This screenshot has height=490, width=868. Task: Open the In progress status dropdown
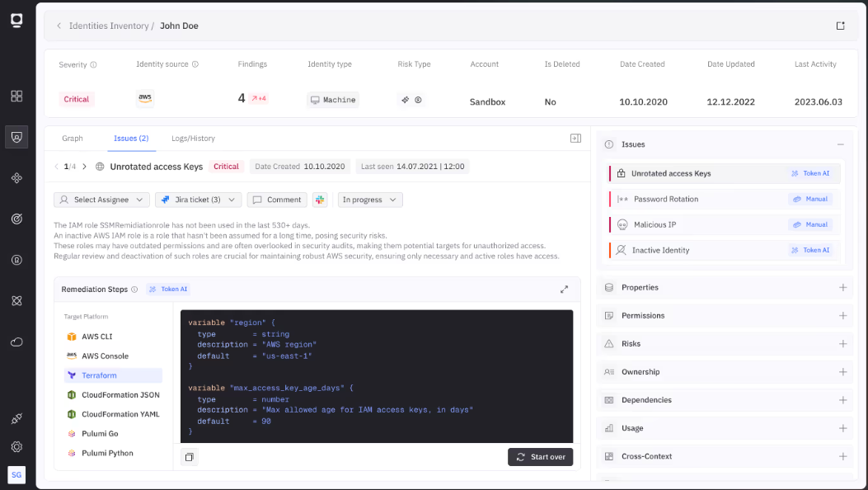tap(370, 200)
